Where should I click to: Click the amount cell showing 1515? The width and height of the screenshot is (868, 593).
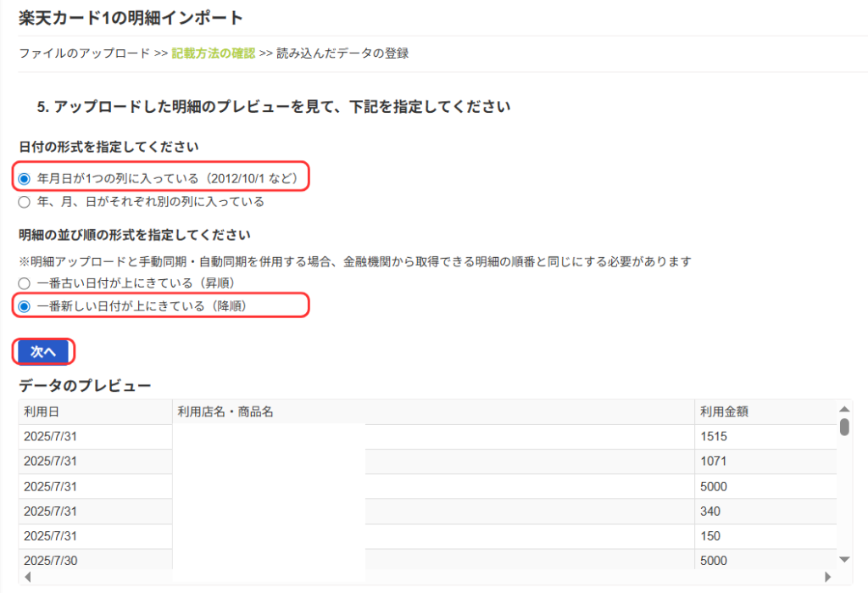point(715,437)
